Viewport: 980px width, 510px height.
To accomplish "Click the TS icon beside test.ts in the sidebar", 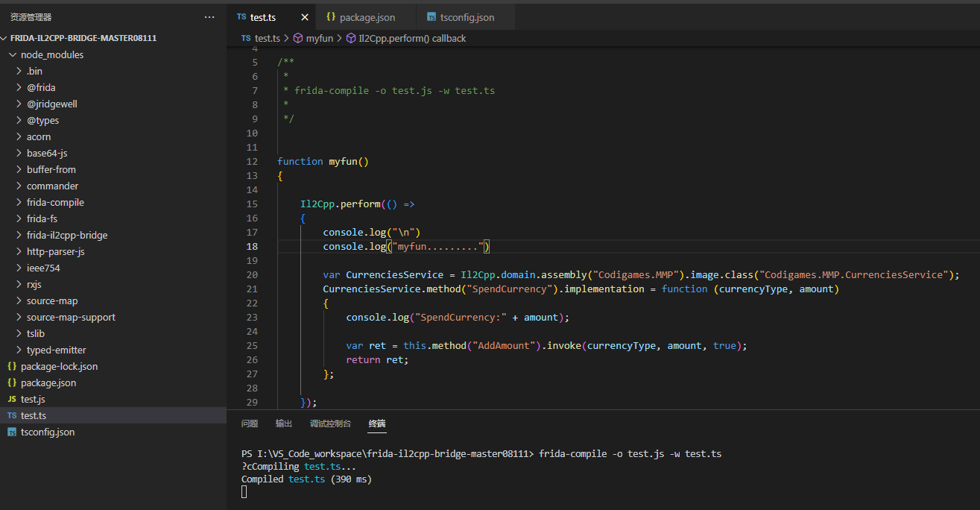I will [x=13, y=415].
